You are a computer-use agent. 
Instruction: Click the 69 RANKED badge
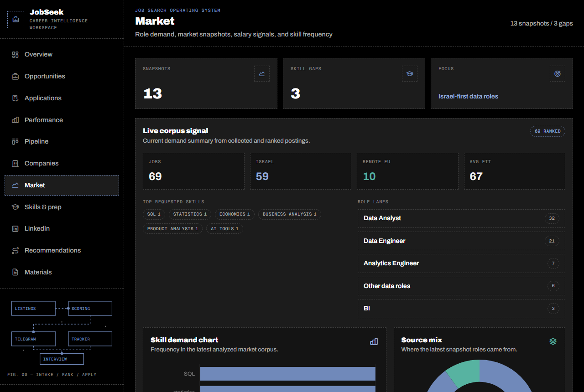pos(547,131)
